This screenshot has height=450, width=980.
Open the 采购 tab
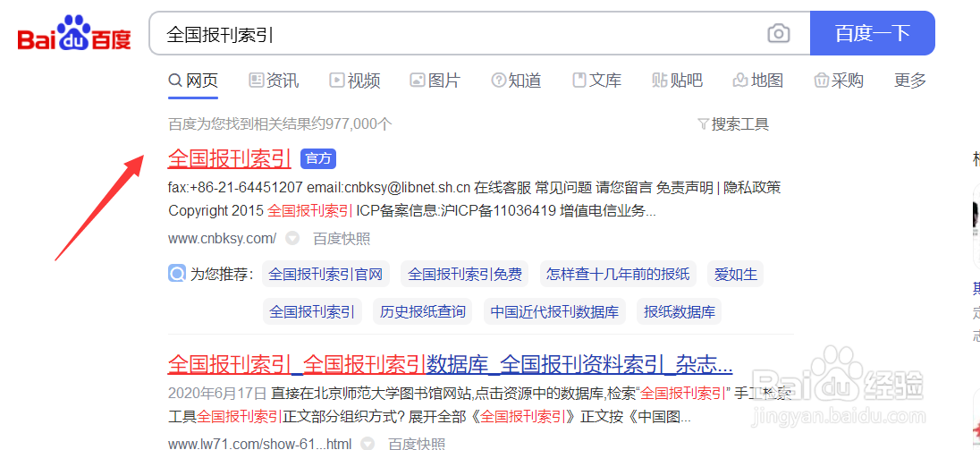pyautogui.click(x=839, y=80)
